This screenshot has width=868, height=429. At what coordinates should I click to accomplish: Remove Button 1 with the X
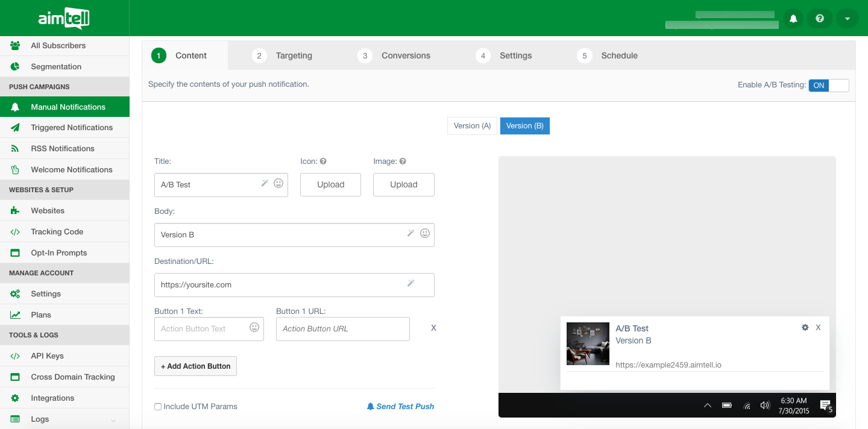[x=433, y=328]
